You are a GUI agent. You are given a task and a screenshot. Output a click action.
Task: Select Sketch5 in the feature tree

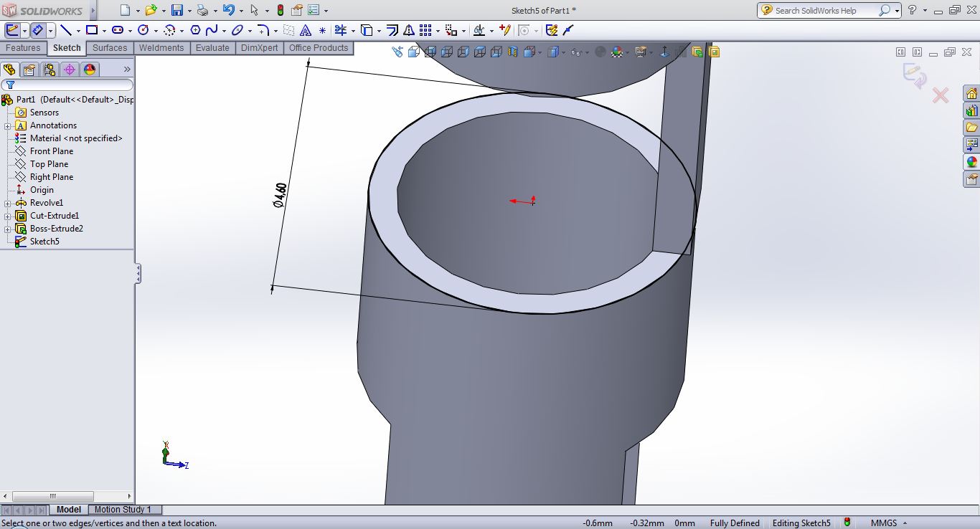[x=44, y=242]
